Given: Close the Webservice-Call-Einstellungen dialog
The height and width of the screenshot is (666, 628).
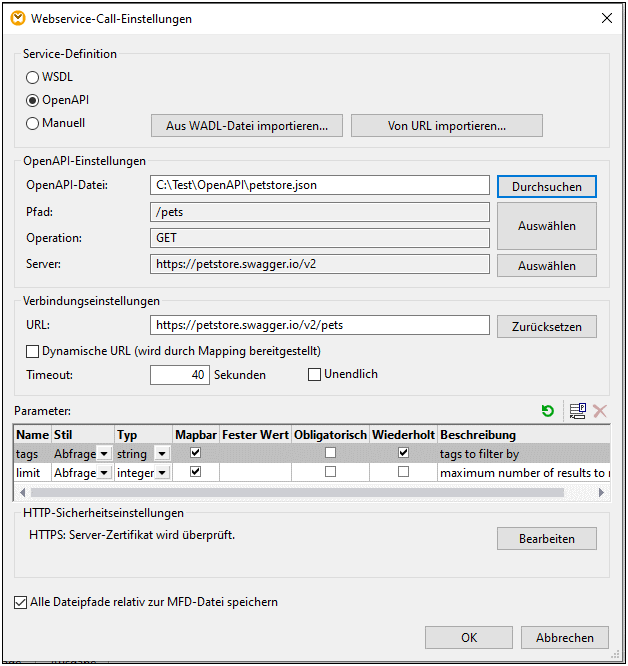Looking at the screenshot, I should click(607, 18).
